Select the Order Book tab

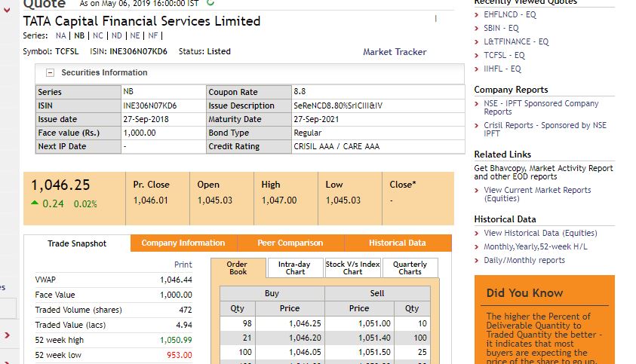coord(238,268)
